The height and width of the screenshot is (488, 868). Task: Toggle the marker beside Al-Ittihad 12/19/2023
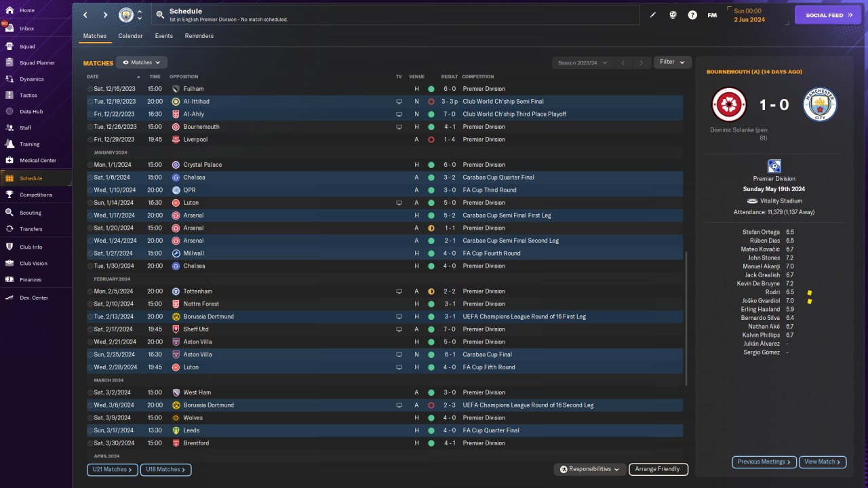coord(90,102)
